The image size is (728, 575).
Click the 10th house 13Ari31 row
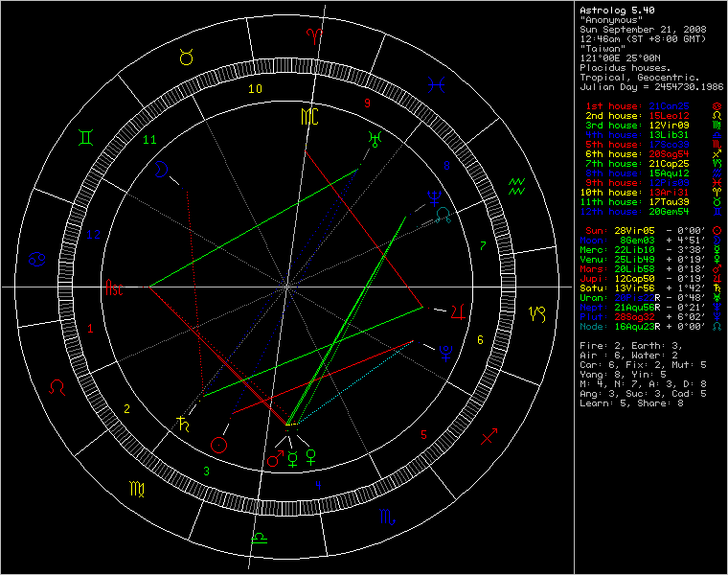pos(651,193)
